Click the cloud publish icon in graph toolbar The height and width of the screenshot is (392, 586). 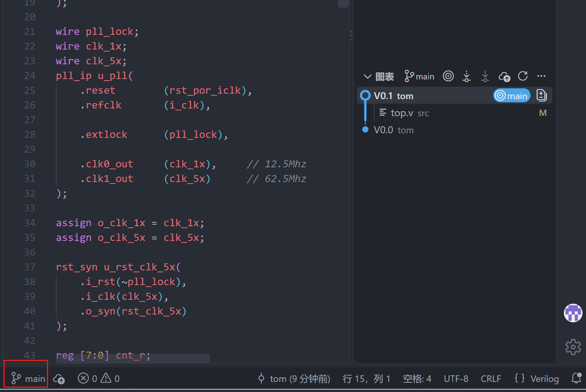[x=504, y=76]
